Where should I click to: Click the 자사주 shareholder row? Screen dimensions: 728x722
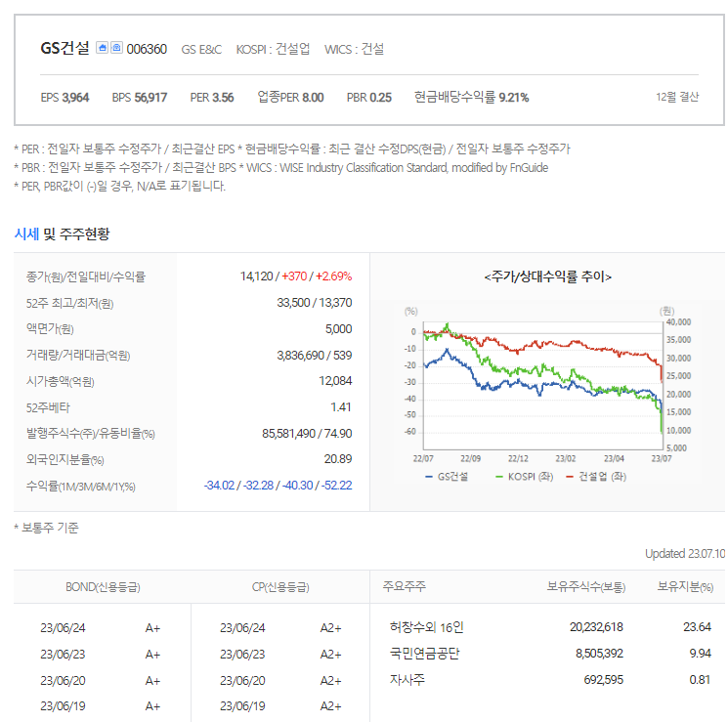pyautogui.click(x=407, y=680)
